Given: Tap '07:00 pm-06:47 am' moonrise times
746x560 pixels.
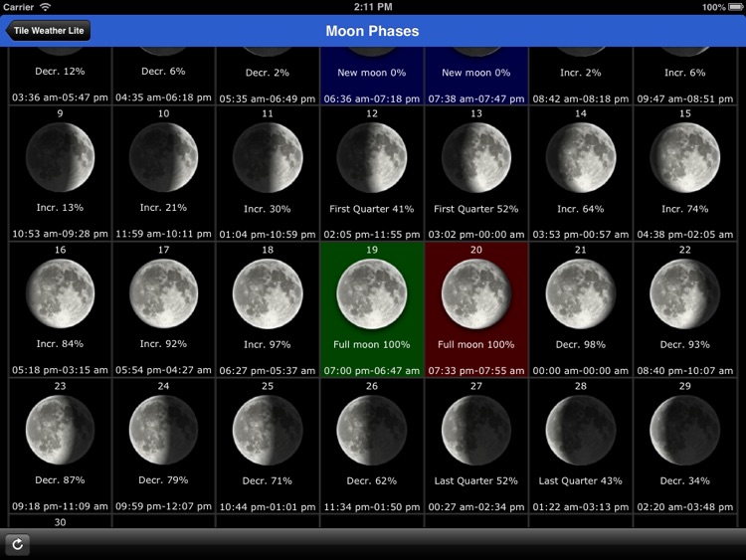Looking at the screenshot, I should point(372,371).
